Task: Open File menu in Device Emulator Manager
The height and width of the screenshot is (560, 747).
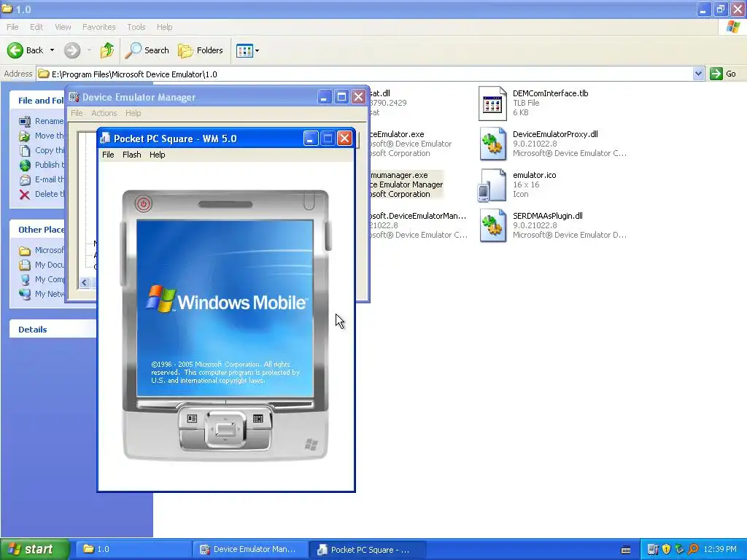Action: [x=77, y=113]
